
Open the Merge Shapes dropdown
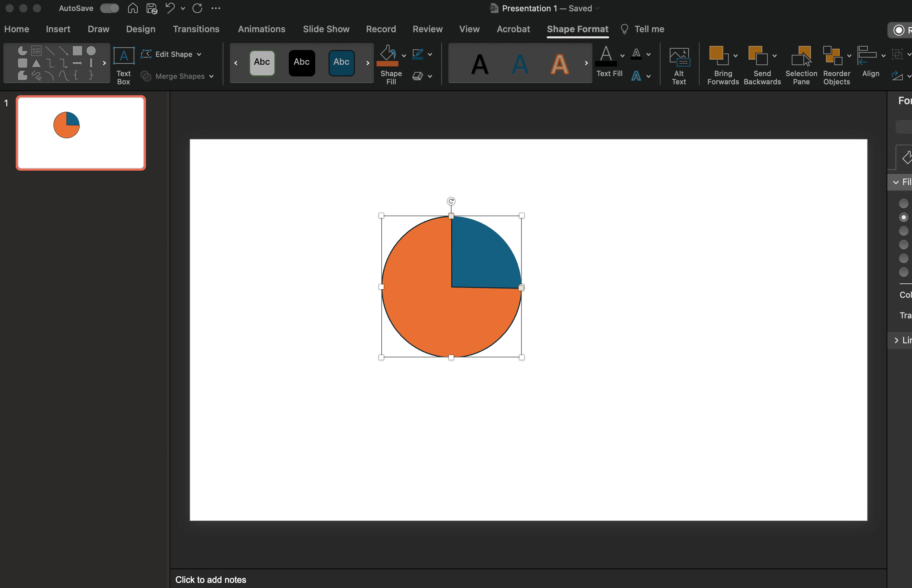211,75
